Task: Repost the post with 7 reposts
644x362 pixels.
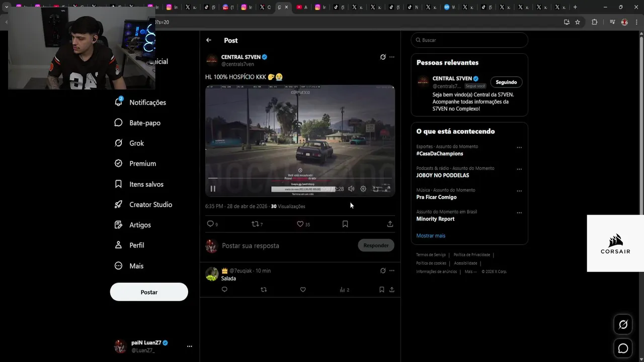Action: 257,224
